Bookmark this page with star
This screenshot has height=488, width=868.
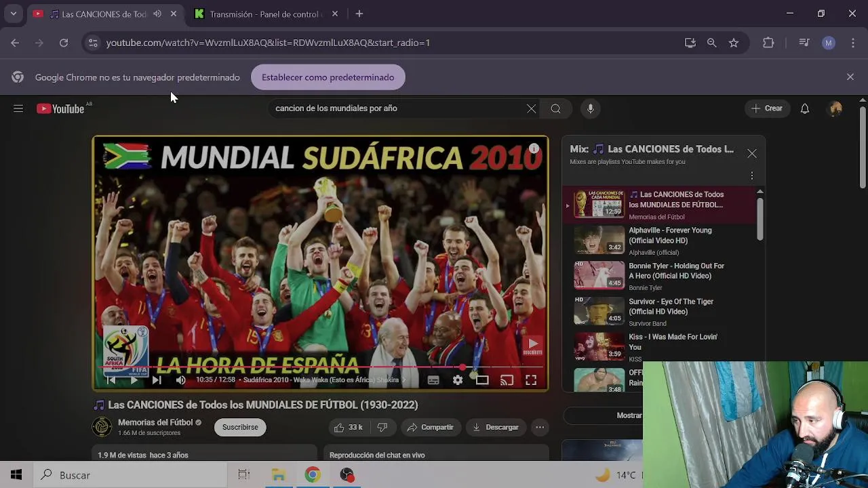(x=734, y=43)
